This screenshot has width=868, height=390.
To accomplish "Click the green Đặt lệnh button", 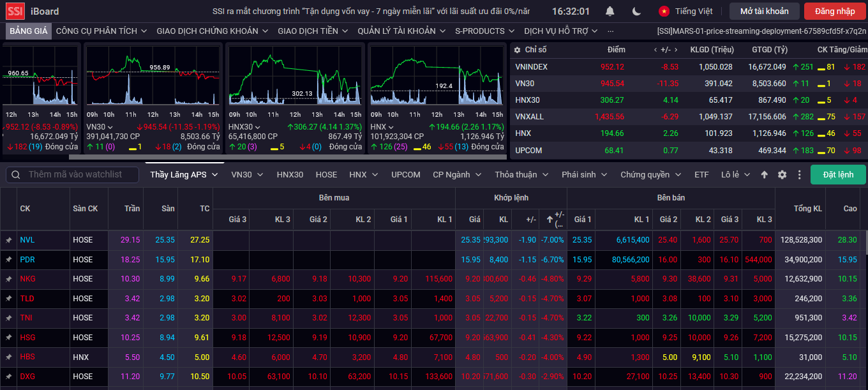I will [x=838, y=175].
